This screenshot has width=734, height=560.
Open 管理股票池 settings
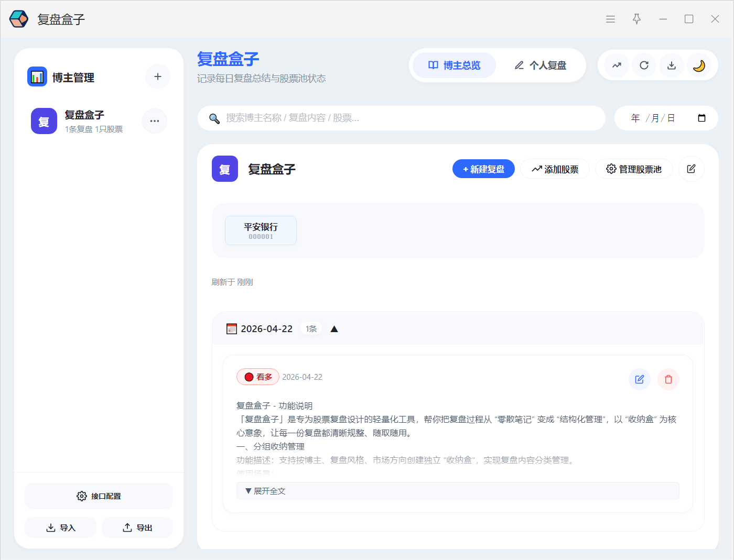pyautogui.click(x=634, y=169)
